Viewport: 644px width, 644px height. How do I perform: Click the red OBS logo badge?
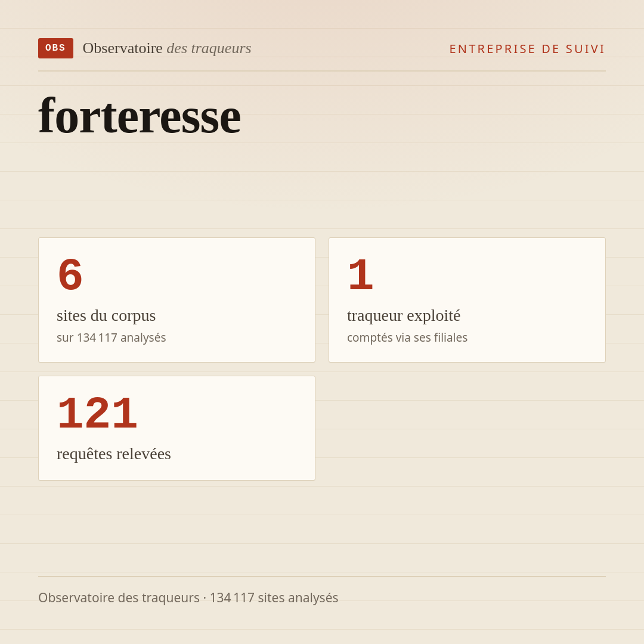coord(56,48)
